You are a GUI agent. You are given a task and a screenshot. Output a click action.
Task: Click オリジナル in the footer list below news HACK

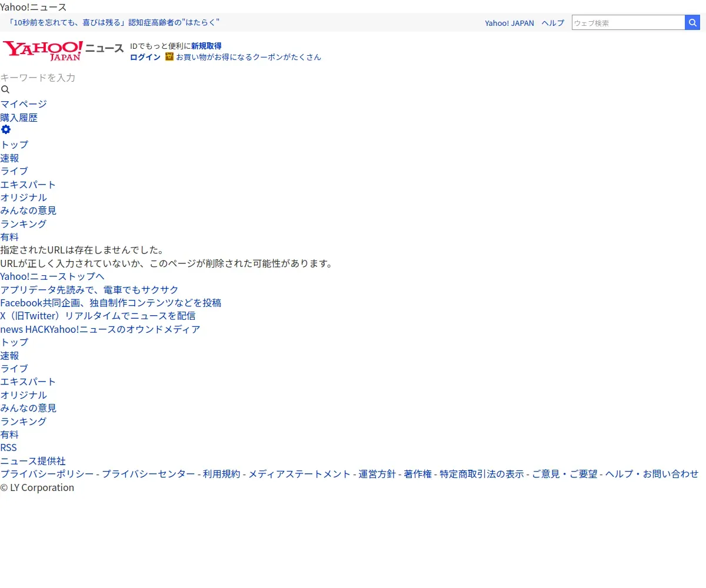point(24,395)
